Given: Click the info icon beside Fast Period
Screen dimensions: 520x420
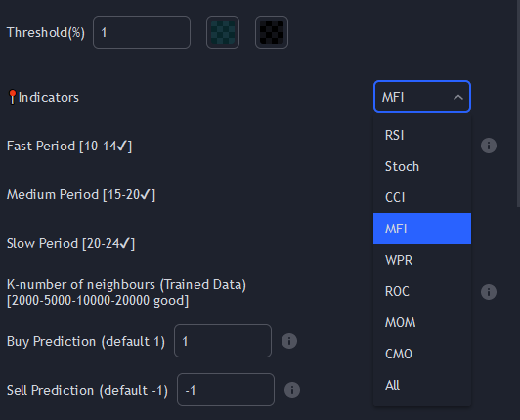Looking at the screenshot, I should point(489,146).
